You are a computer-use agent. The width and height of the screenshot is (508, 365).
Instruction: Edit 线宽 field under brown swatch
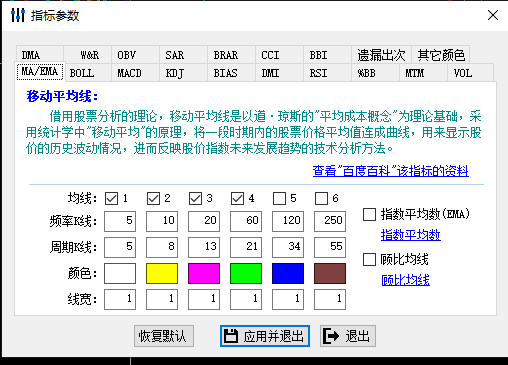330,299
